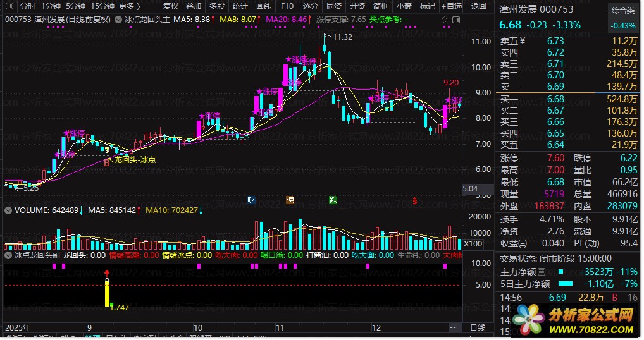
Task: Expand the 冰点龙回头副 indicator dropdown arrow
Action: point(8,255)
